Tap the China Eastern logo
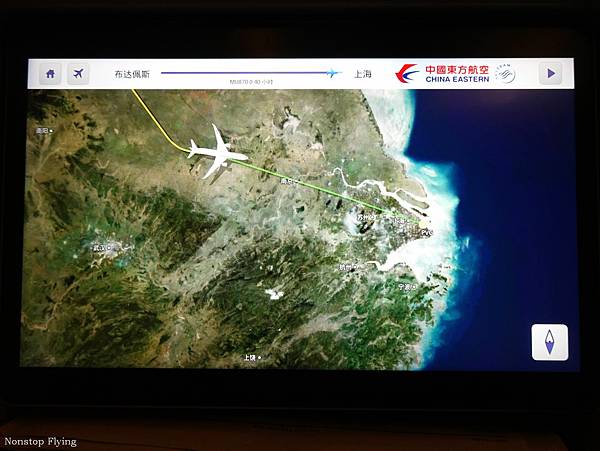 coord(442,73)
